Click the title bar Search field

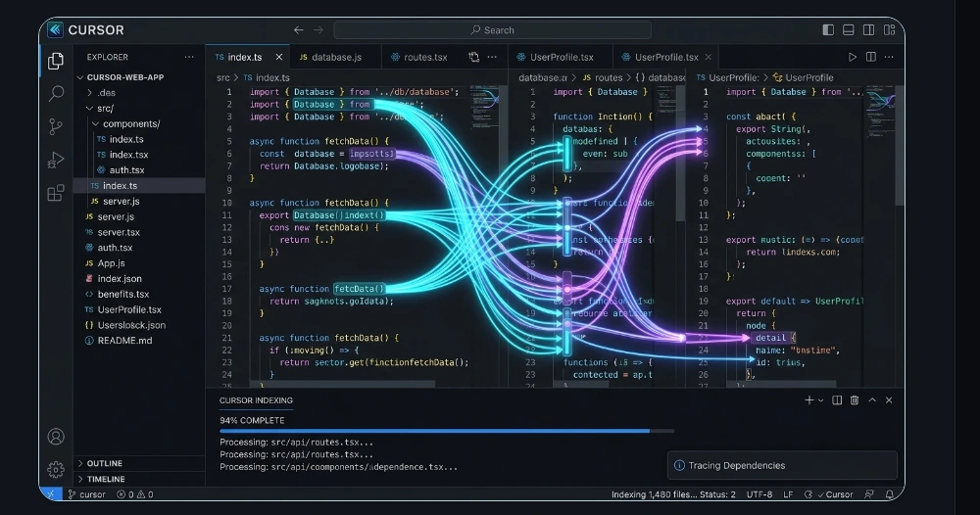pos(493,30)
